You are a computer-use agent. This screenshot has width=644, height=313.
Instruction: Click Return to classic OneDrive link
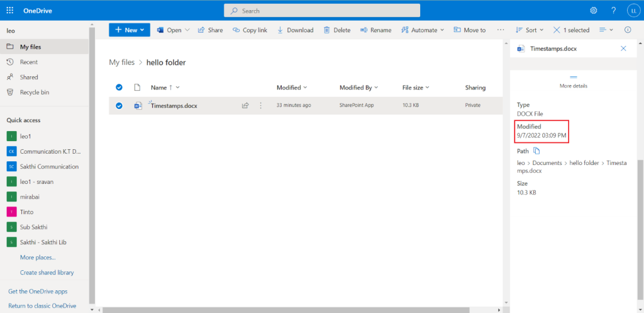pos(42,305)
